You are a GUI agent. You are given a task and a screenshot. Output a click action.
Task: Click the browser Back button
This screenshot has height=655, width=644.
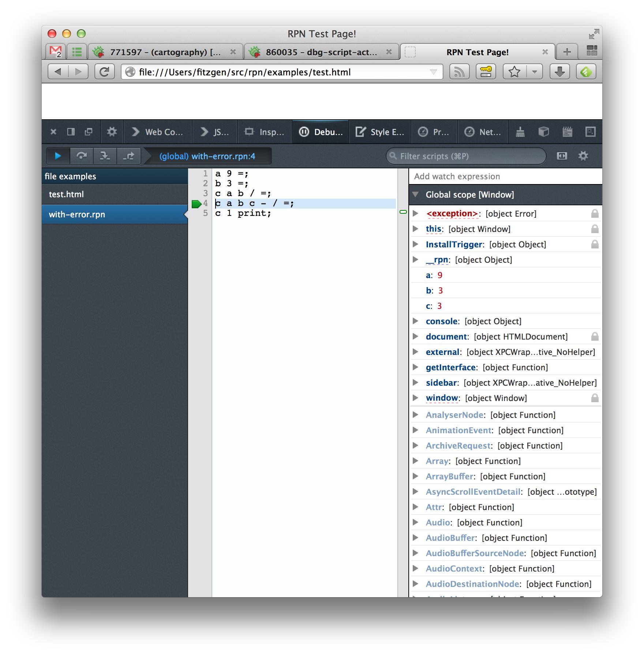point(58,72)
